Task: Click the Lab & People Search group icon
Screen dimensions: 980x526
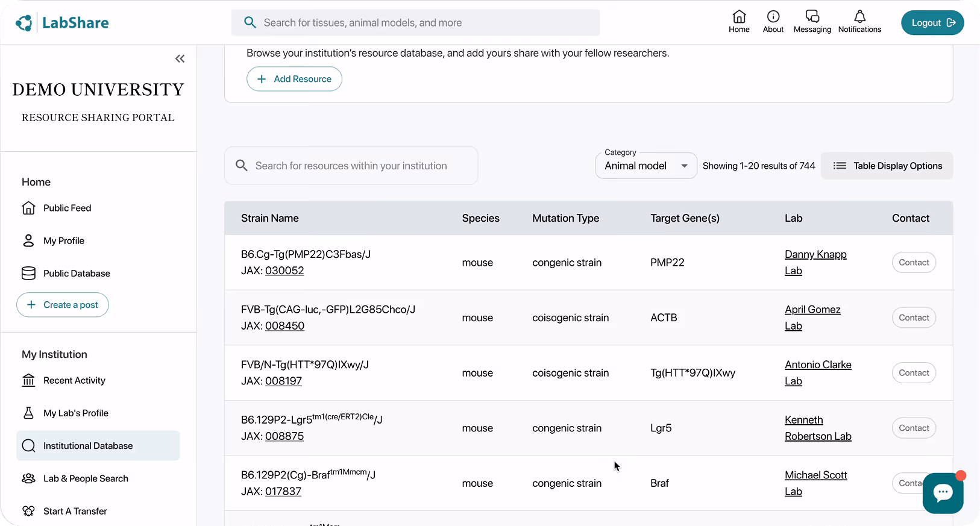Action: (x=28, y=478)
